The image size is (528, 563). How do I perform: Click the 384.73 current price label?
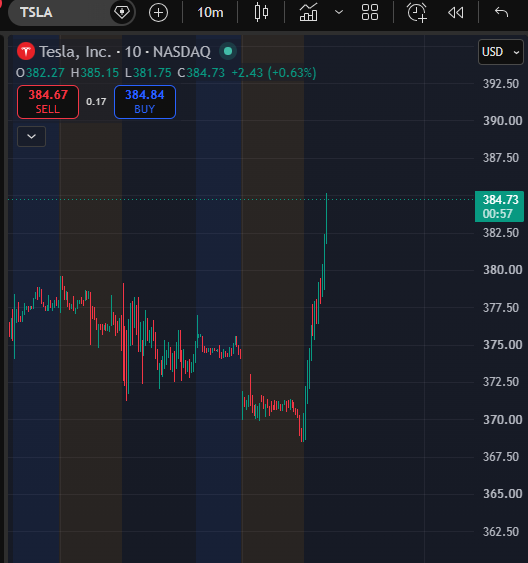pos(500,200)
